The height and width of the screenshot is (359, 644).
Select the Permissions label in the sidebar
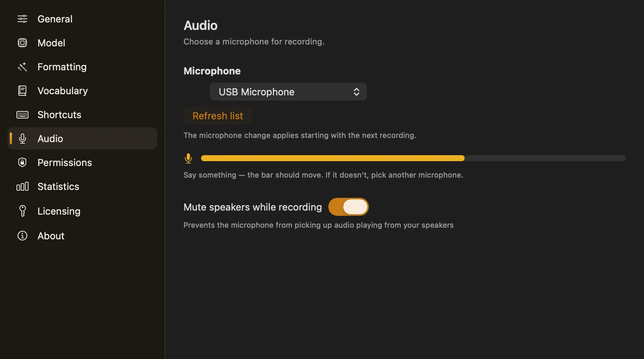click(x=65, y=162)
